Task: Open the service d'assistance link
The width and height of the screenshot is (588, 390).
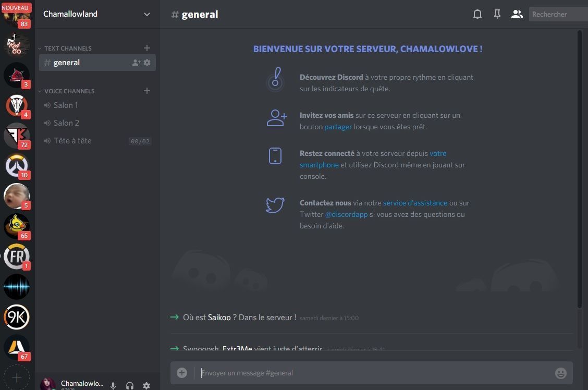Action: point(415,203)
